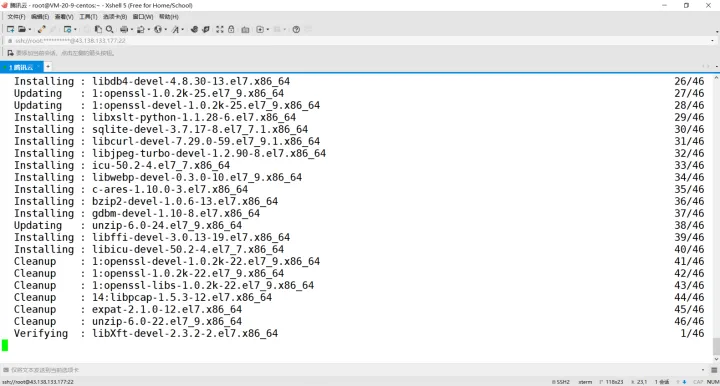Expand the address bar dropdown arrow at right end

point(712,41)
